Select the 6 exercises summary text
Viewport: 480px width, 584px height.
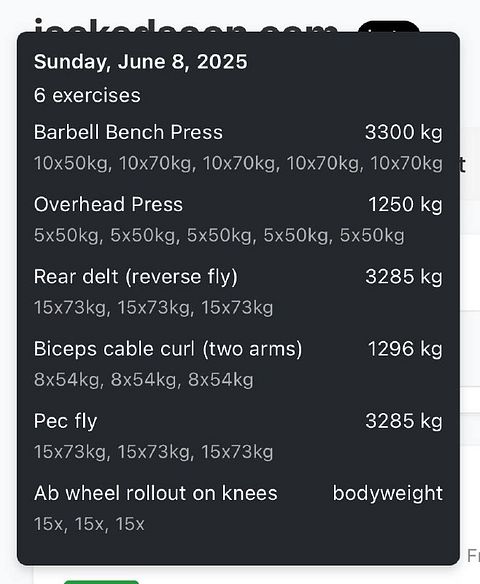[87, 95]
